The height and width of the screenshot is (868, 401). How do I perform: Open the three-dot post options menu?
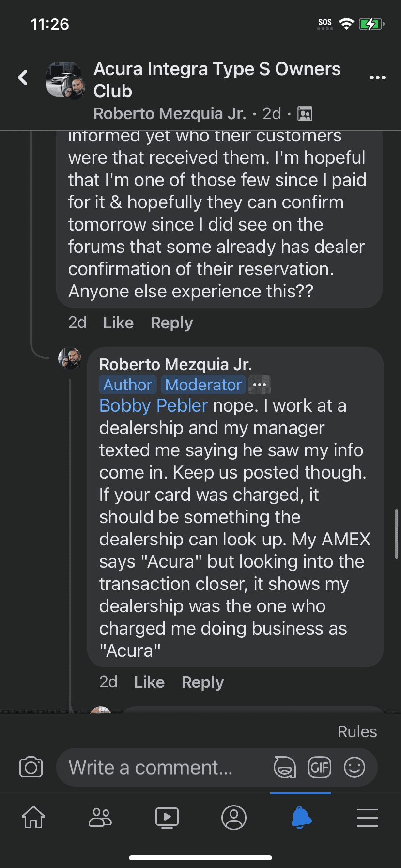pos(377,77)
